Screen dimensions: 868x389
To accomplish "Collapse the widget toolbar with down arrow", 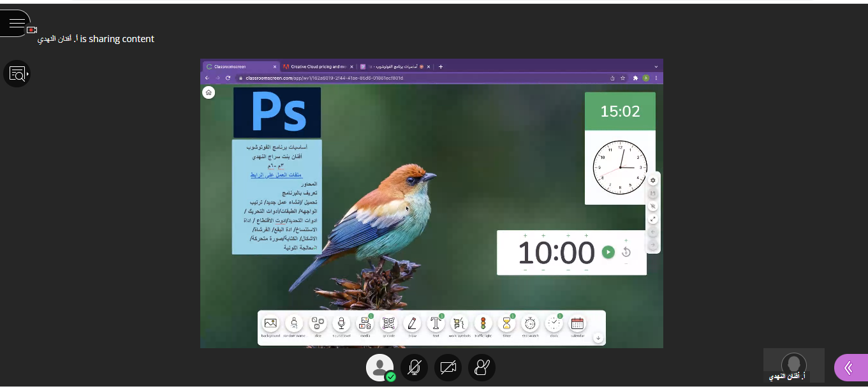I will (x=598, y=338).
